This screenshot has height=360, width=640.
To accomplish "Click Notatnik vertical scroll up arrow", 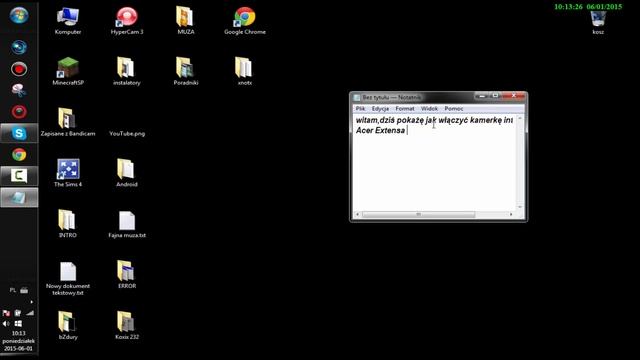I will tap(520, 118).
